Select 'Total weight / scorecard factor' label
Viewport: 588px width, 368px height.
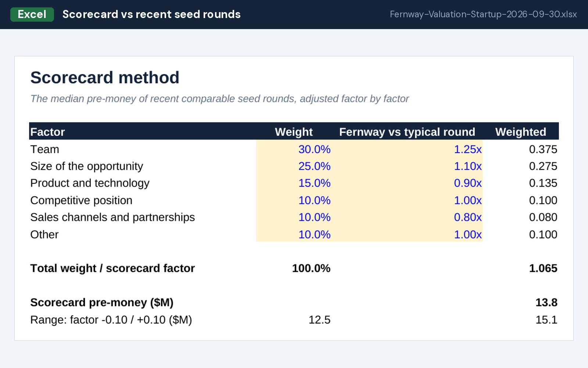(x=112, y=268)
